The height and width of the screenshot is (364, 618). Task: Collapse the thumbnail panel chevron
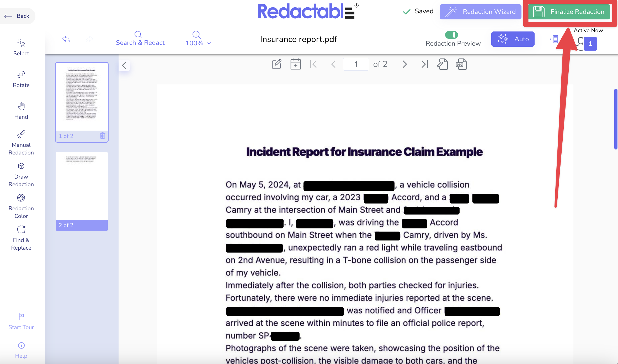click(x=124, y=66)
